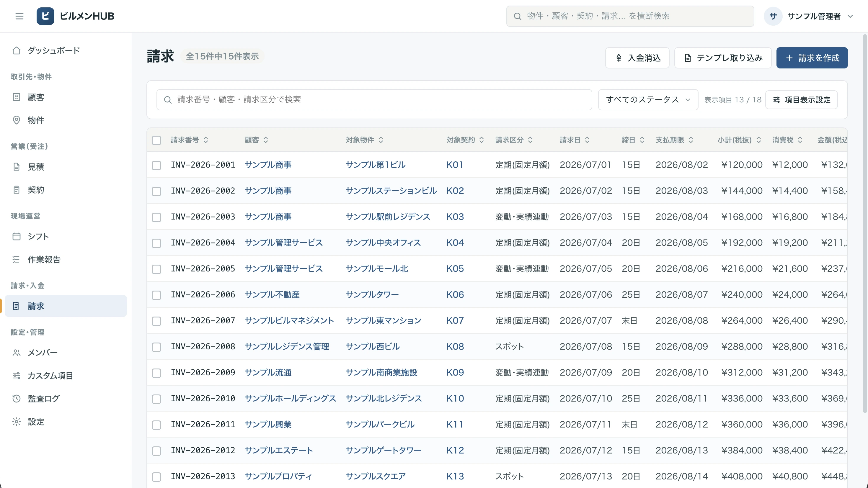Click the サ user avatar
The image size is (868, 488).
tap(773, 16)
